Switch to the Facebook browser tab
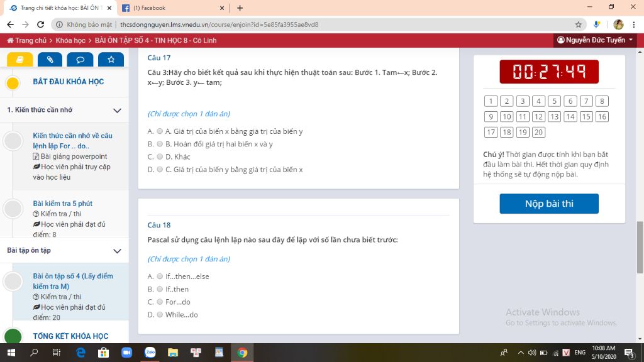644x362 pixels. [x=174, y=8]
